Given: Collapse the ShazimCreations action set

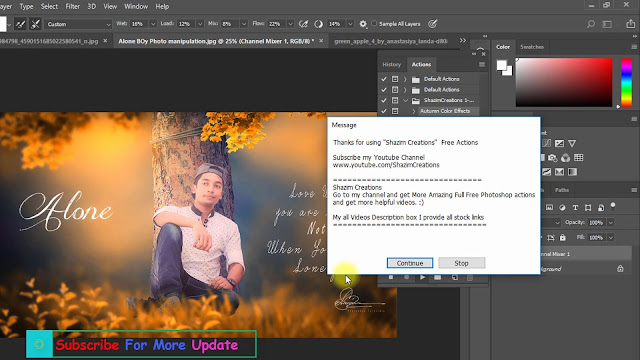Looking at the screenshot, I should [x=405, y=100].
